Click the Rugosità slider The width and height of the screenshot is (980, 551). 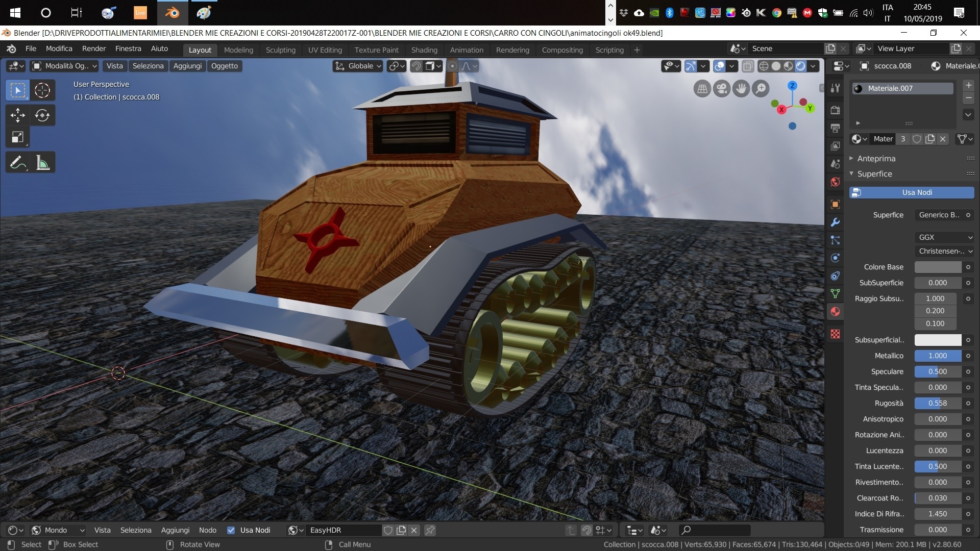click(x=938, y=404)
